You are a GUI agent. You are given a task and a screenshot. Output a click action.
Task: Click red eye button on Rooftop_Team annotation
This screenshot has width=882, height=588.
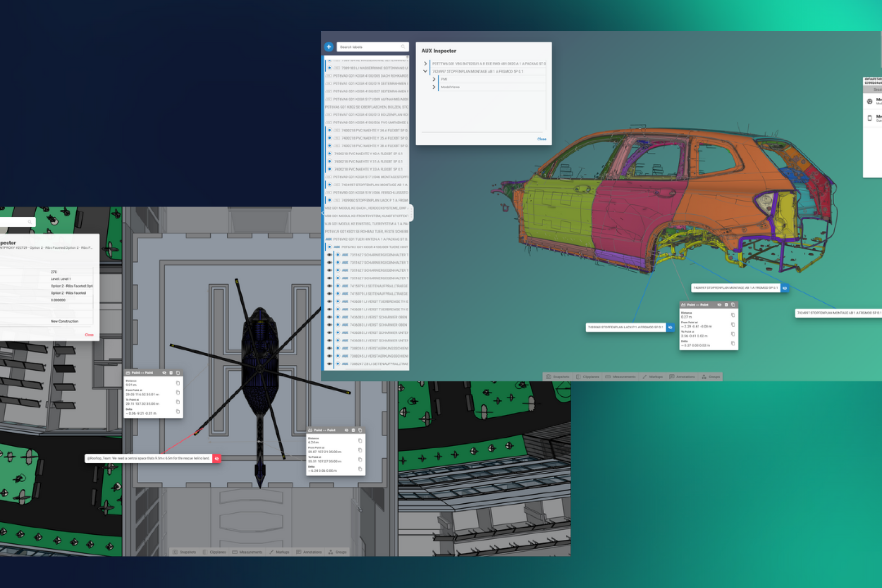pyautogui.click(x=216, y=458)
